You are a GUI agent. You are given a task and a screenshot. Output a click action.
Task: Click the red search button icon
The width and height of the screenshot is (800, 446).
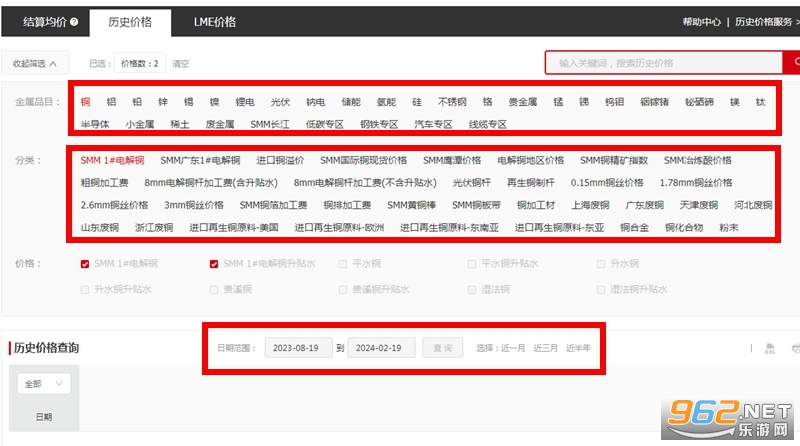794,63
